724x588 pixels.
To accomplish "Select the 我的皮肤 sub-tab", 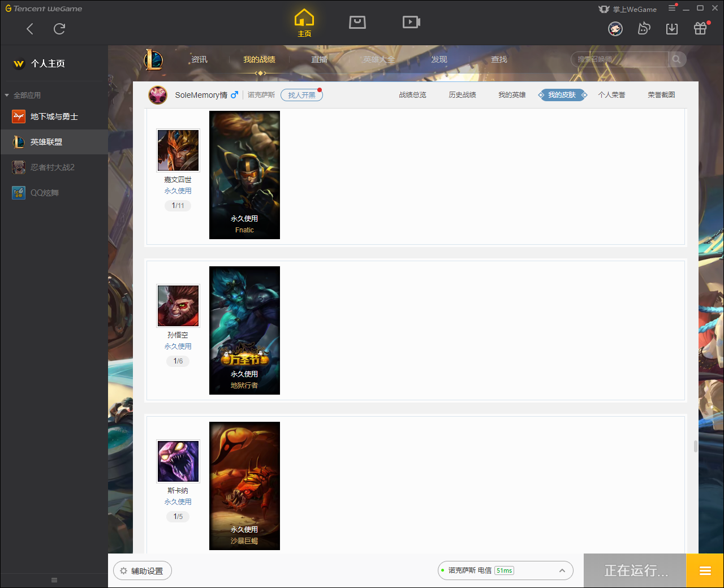I will click(x=562, y=95).
